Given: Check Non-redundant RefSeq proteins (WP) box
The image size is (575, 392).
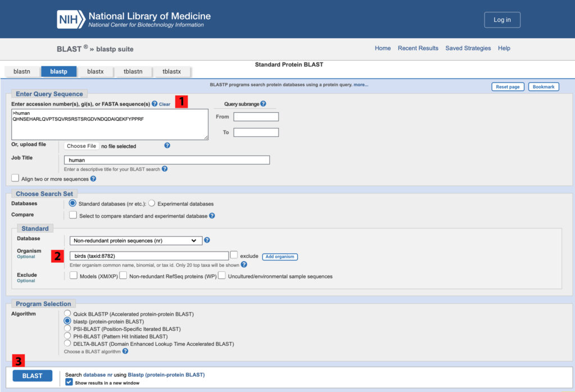Looking at the screenshot, I should (x=123, y=275).
